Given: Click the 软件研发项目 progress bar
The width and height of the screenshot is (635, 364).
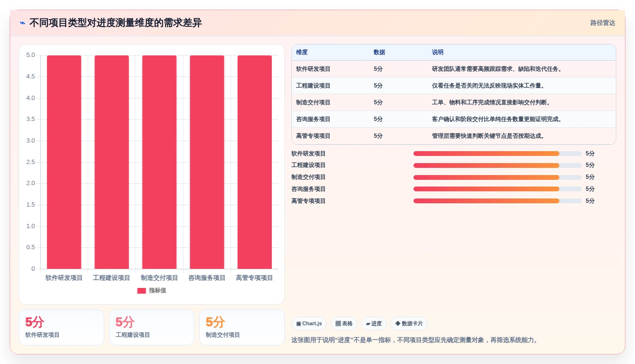Looking at the screenshot, I should 498,154.
